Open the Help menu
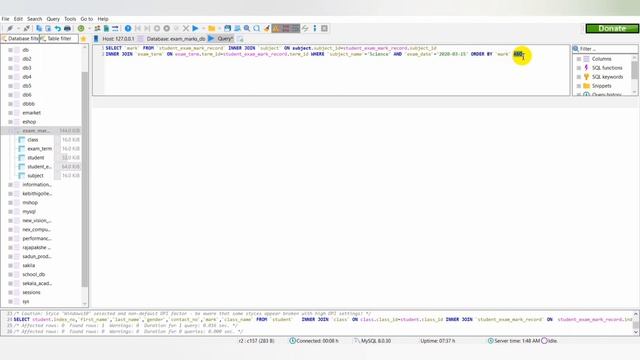 click(x=103, y=19)
